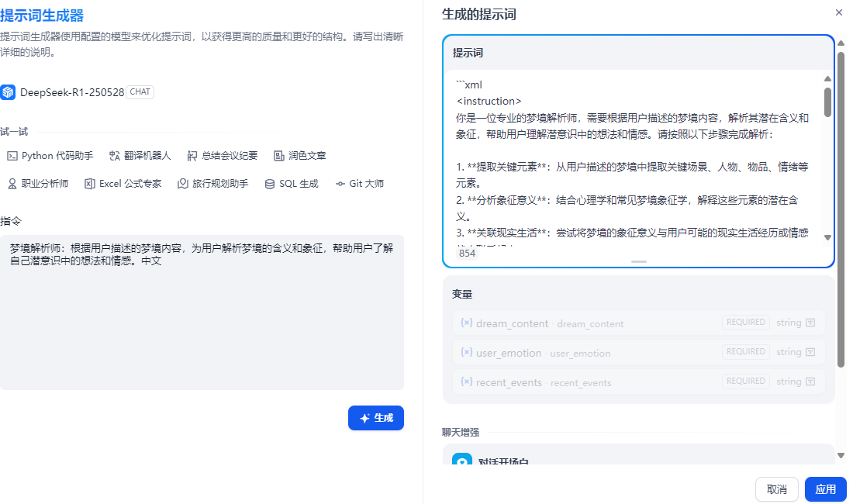The image size is (853, 504).
Task: Click the 对话开场白 feature icon
Action: coord(462,460)
